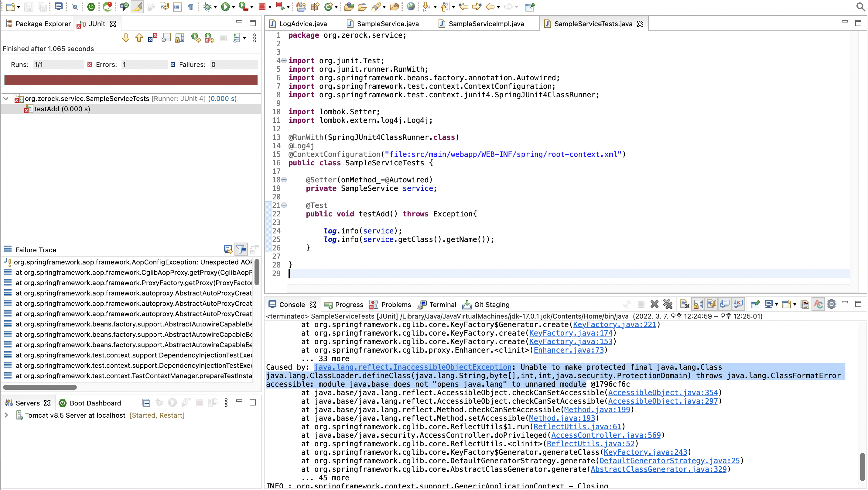Open the Problems tab
The image size is (868, 490).
pyautogui.click(x=396, y=305)
